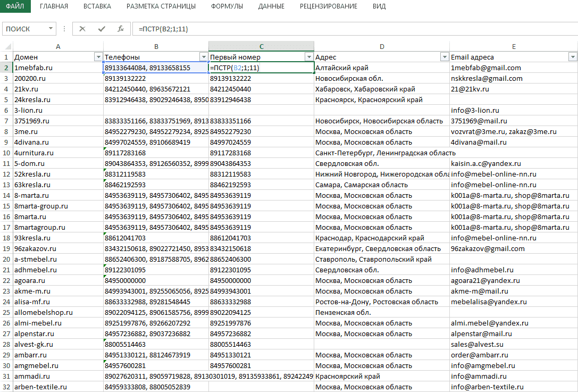Open the Первый номер filter dropdown
This screenshot has width=578, height=392.
(309, 57)
